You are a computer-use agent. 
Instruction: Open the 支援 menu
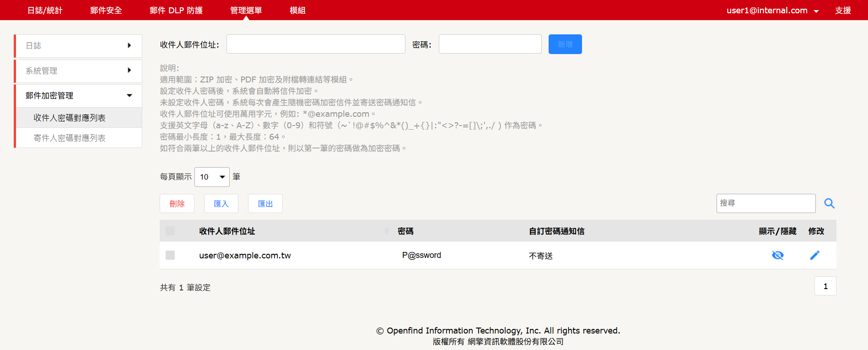pyautogui.click(x=843, y=10)
